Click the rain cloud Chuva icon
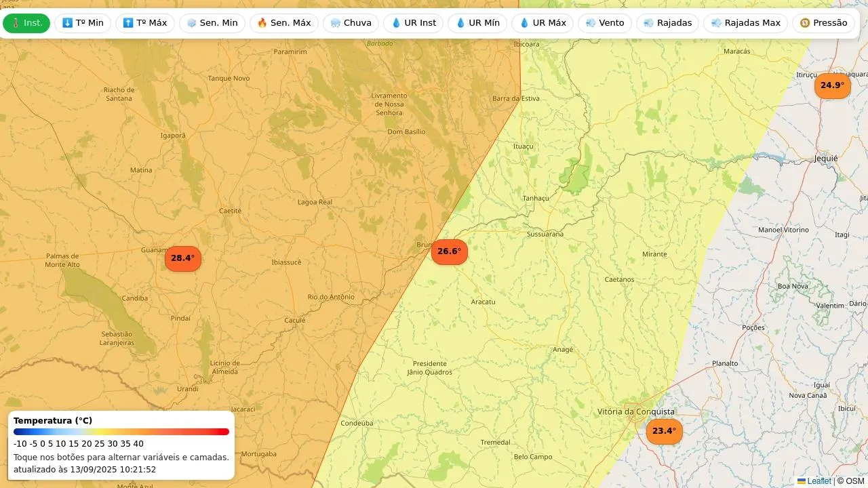This screenshot has width=868, height=488. pyautogui.click(x=336, y=23)
